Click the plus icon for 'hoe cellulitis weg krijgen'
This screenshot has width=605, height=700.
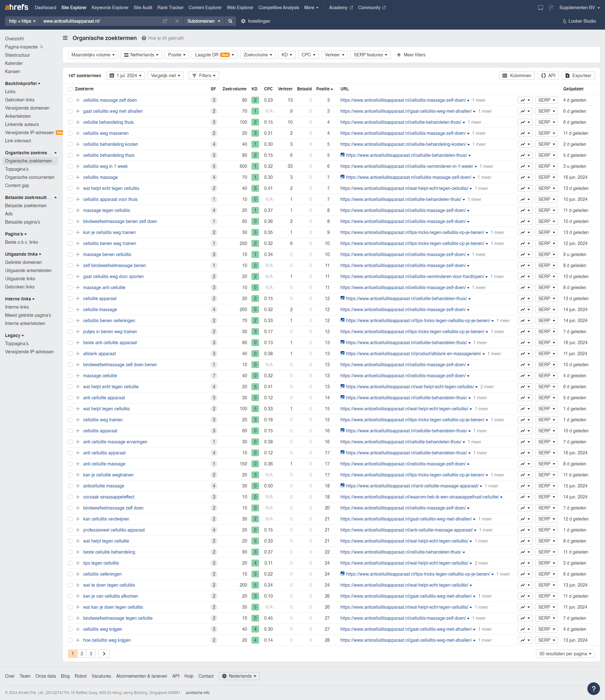pyautogui.click(x=78, y=640)
